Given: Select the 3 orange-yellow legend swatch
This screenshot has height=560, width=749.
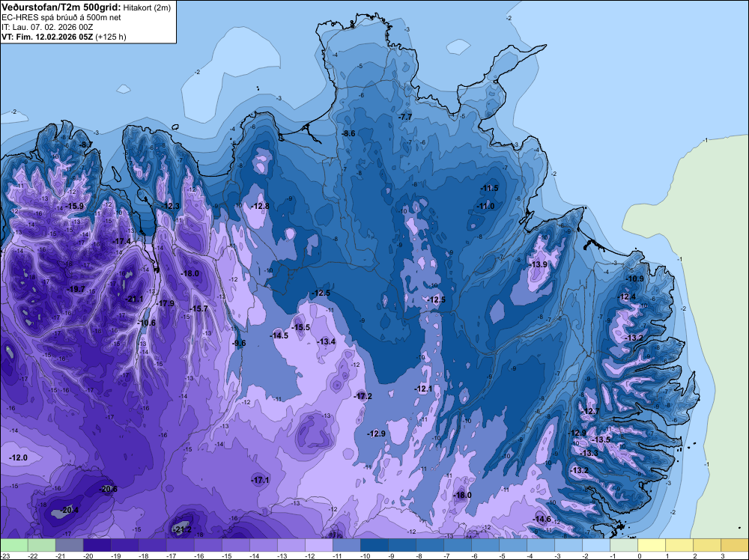Looking at the screenshot, I should (734, 545).
